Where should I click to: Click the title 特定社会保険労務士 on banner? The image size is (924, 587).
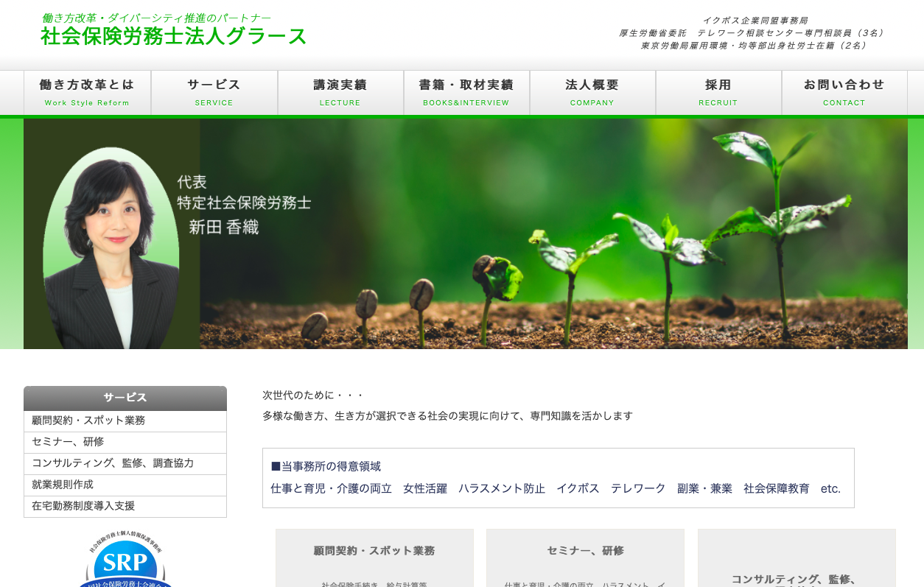(x=244, y=203)
